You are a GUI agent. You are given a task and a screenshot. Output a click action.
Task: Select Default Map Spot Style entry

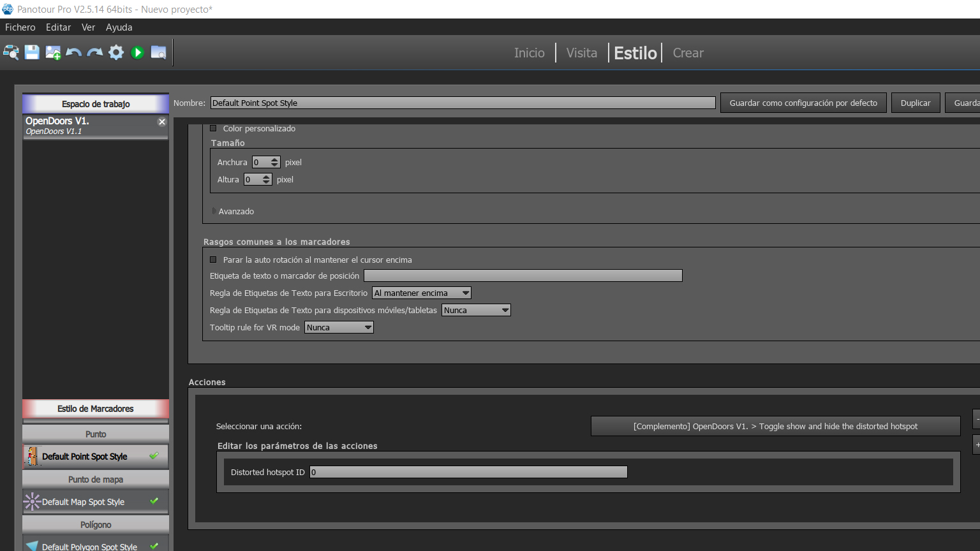tap(96, 502)
